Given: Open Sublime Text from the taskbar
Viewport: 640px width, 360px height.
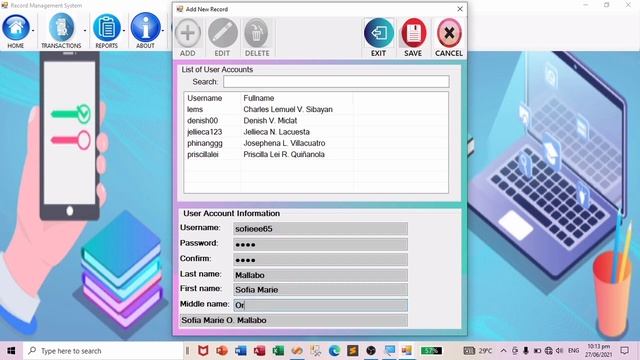Looking at the screenshot, I should click(x=353, y=351).
